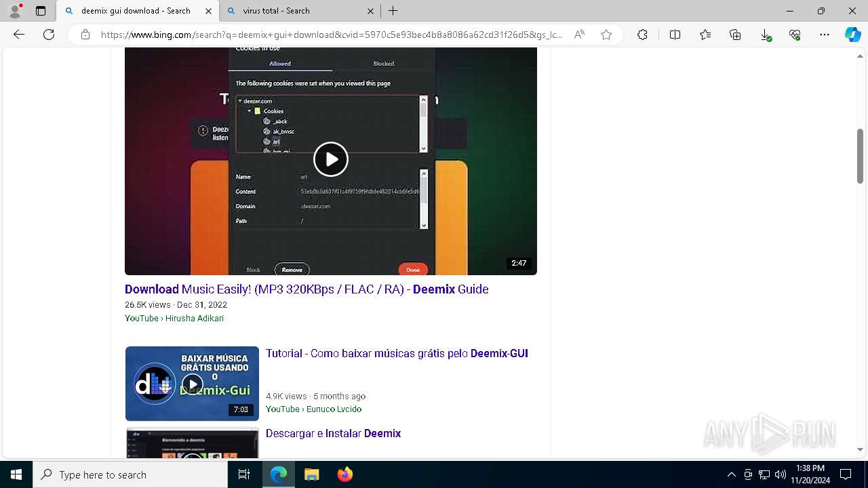This screenshot has width=868, height=488.
Task: Open the Descargar e Instalar Deemix thumbnail
Action: coord(192,443)
